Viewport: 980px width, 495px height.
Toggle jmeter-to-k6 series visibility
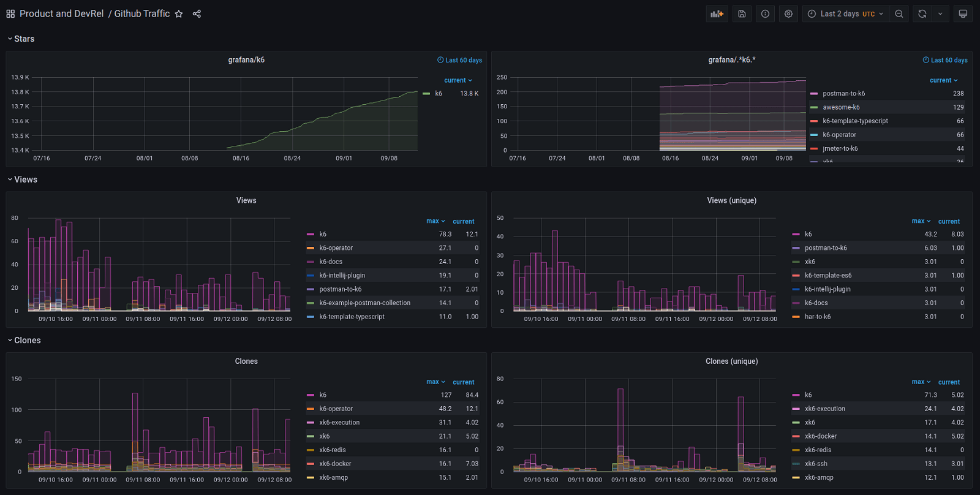click(840, 148)
